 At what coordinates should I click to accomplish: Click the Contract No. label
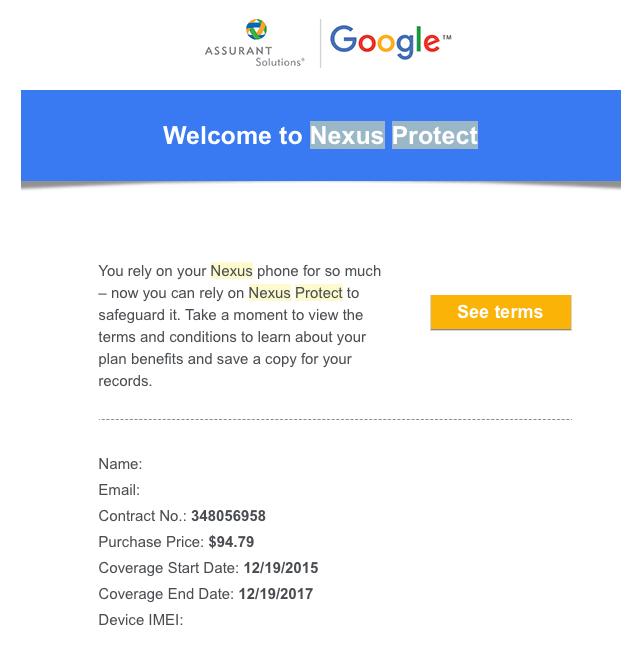142,516
